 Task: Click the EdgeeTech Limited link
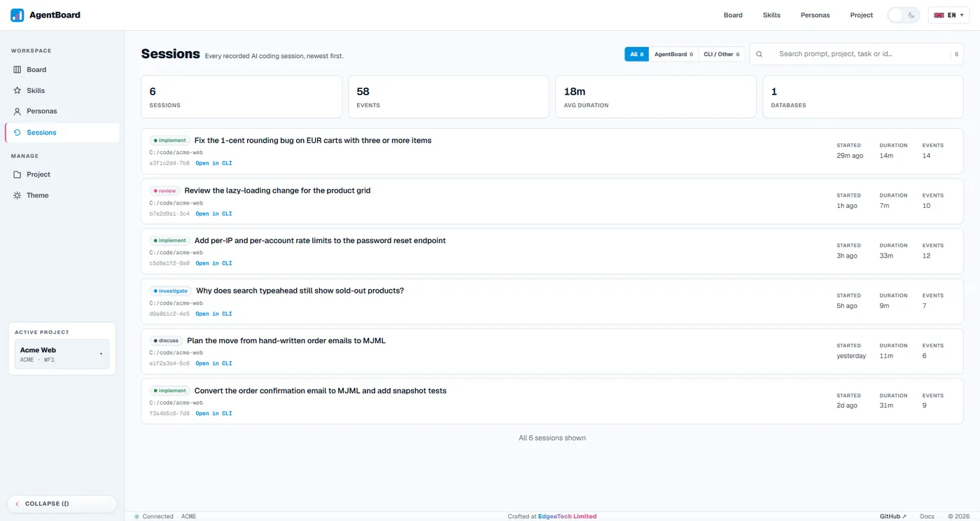(x=567, y=516)
